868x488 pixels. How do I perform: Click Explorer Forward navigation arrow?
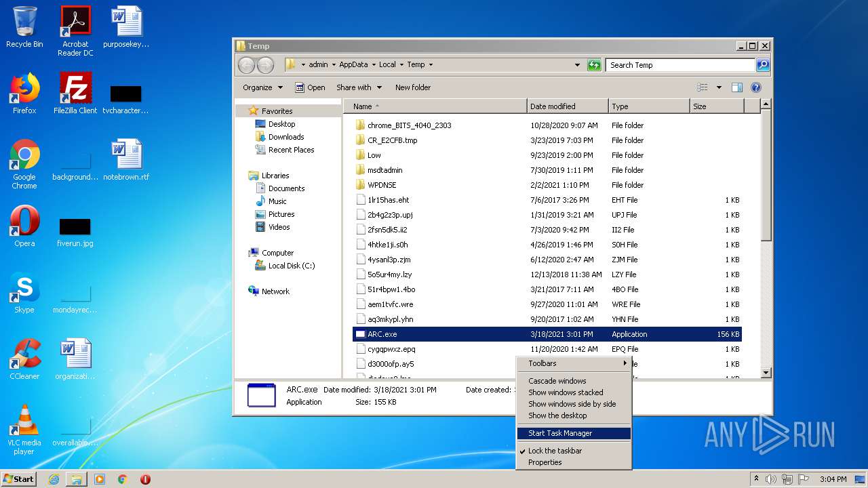[265, 65]
